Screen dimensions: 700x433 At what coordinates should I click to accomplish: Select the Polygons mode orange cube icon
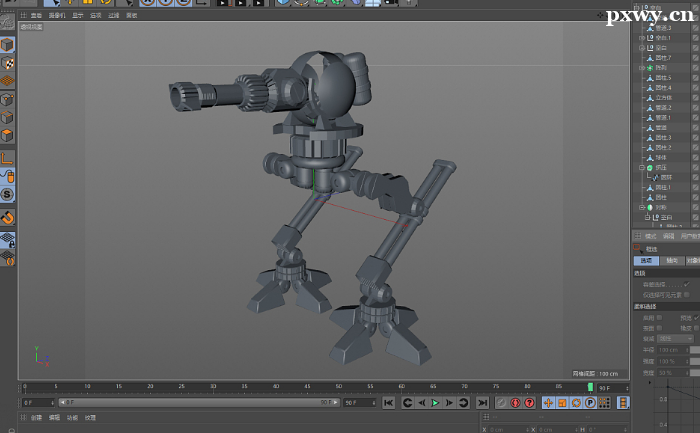pyautogui.click(x=7, y=135)
